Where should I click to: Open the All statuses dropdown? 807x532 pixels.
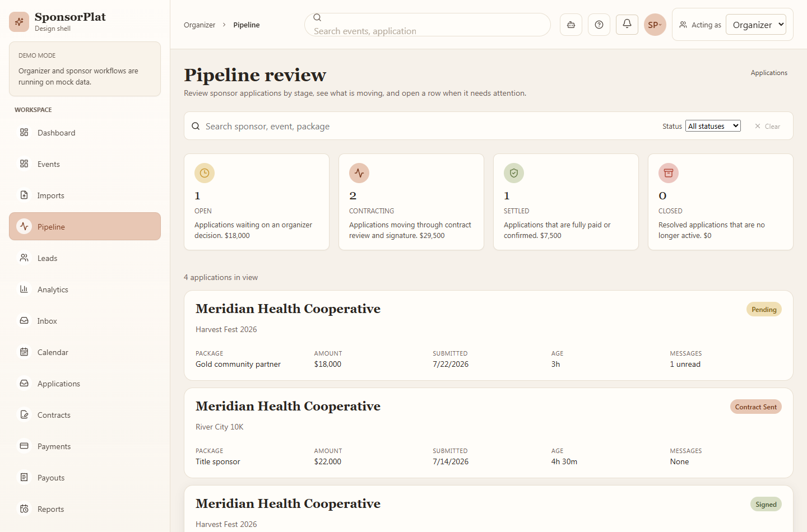[x=713, y=126]
